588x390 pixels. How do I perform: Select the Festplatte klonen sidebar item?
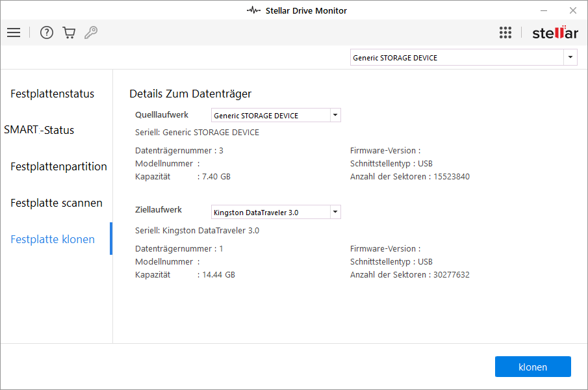[53, 239]
